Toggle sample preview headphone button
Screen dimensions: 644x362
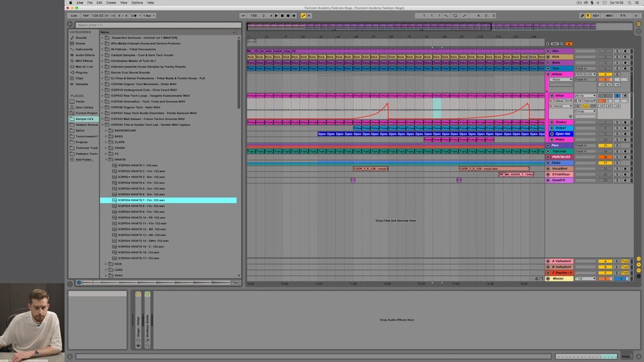(79, 282)
